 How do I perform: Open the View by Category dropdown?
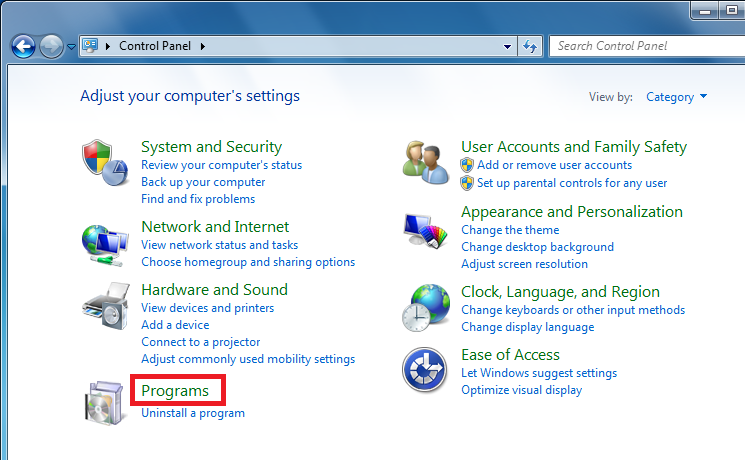tap(677, 97)
